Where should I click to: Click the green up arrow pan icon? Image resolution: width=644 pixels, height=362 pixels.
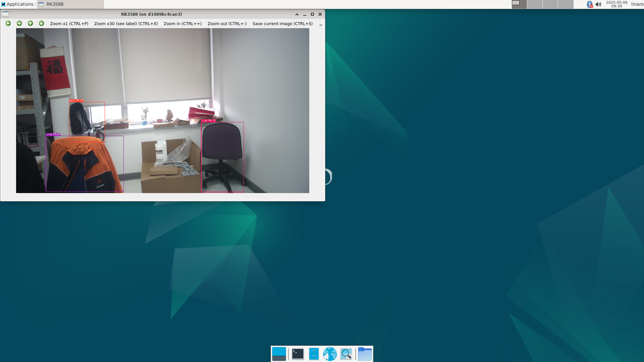(x=31, y=23)
